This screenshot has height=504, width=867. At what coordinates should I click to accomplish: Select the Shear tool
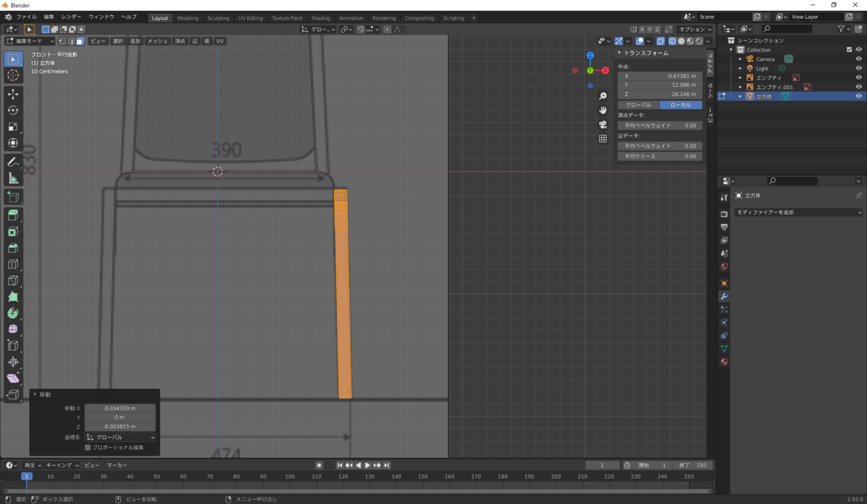click(x=13, y=378)
